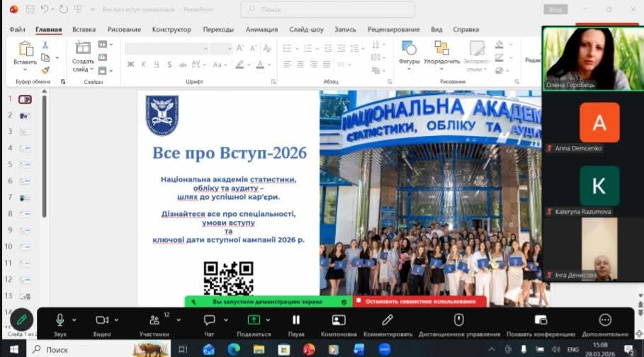Click the Paste button
The height and width of the screenshot is (357, 644).
[x=25, y=54]
